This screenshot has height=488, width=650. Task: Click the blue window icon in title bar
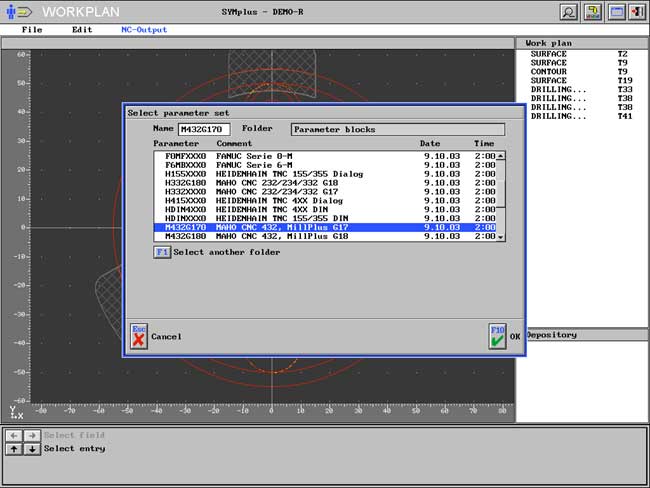point(616,12)
